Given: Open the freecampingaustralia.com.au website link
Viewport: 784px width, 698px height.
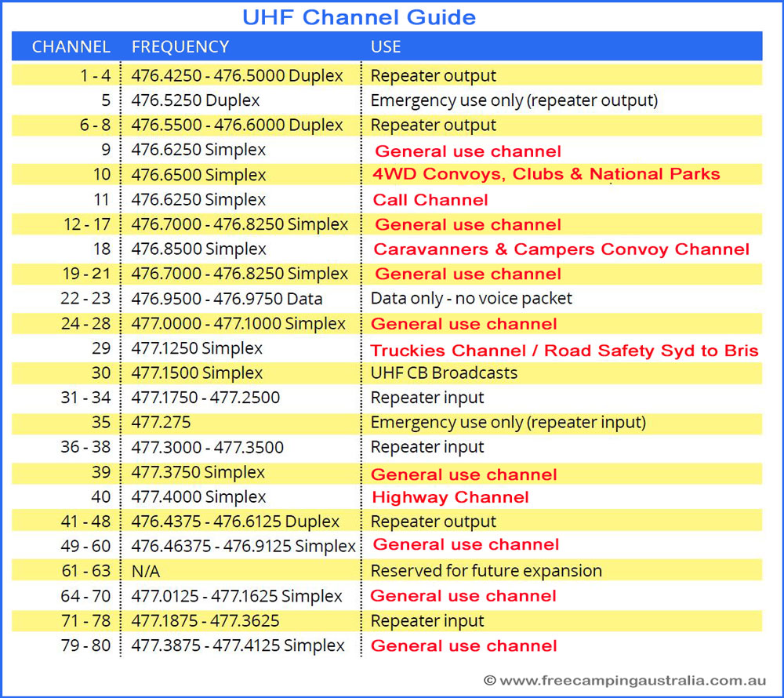Looking at the screenshot, I should (x=624, y=681).
